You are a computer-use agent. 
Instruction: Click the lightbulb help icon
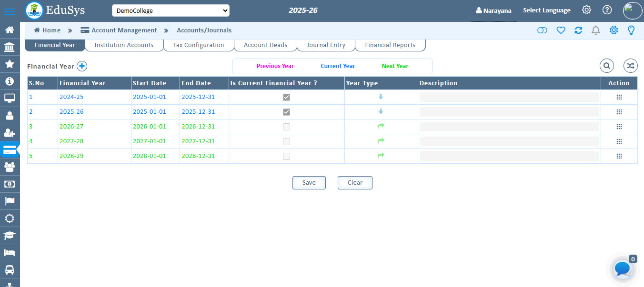coord(631,30)
